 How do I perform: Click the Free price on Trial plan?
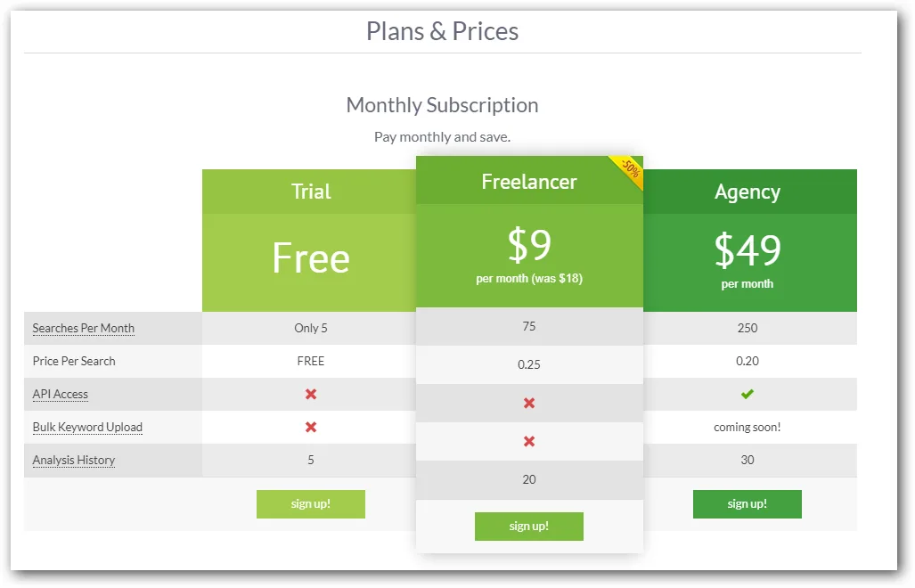tap(311, 257)
